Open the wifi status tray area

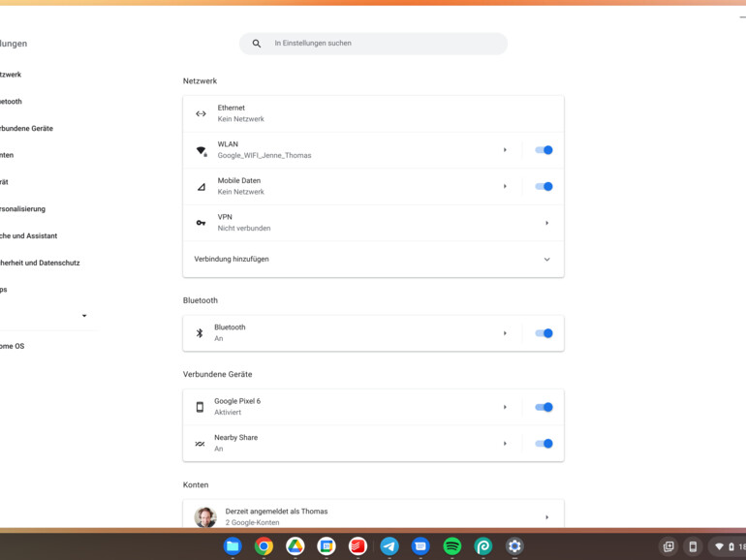tap(728, 546)
